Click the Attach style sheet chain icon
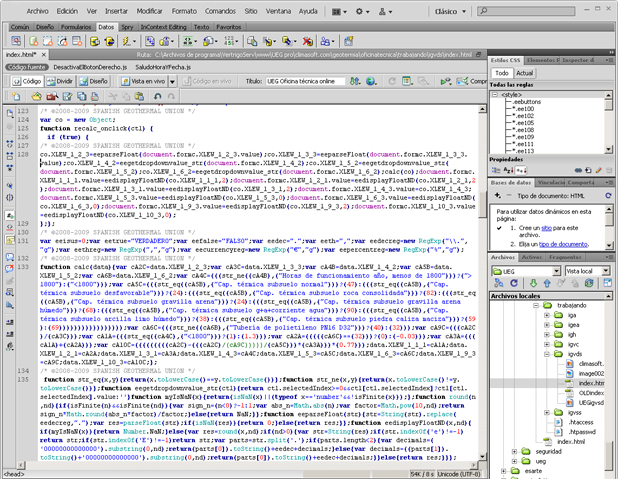Image resolution: width=618 pixels, height=479 pixels. 578,170
